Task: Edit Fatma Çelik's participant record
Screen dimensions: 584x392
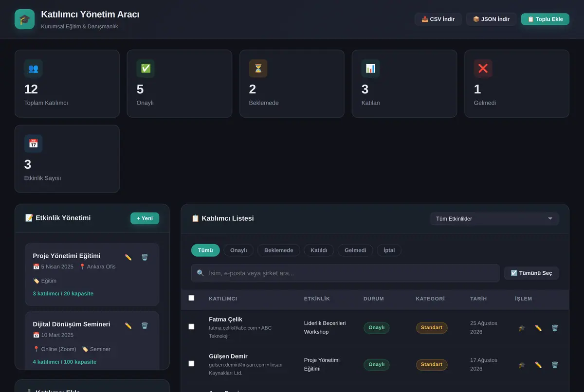Action: [x=538, y=328]
